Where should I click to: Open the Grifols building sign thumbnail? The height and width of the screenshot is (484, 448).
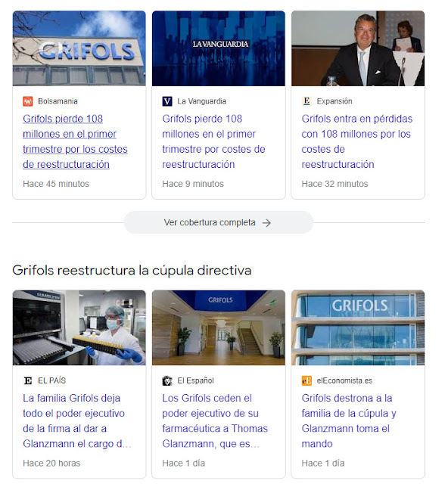coord(79,48)
